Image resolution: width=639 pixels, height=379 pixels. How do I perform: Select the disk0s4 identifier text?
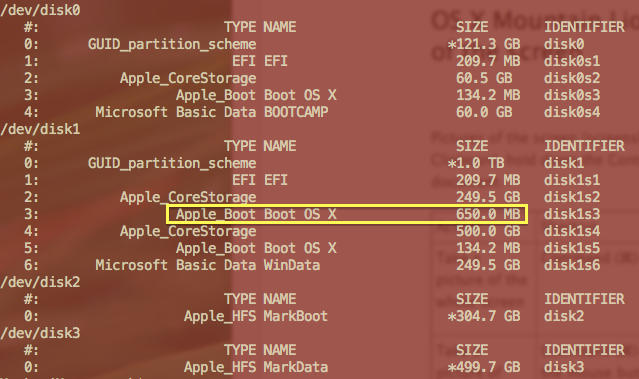click(572, 112)
